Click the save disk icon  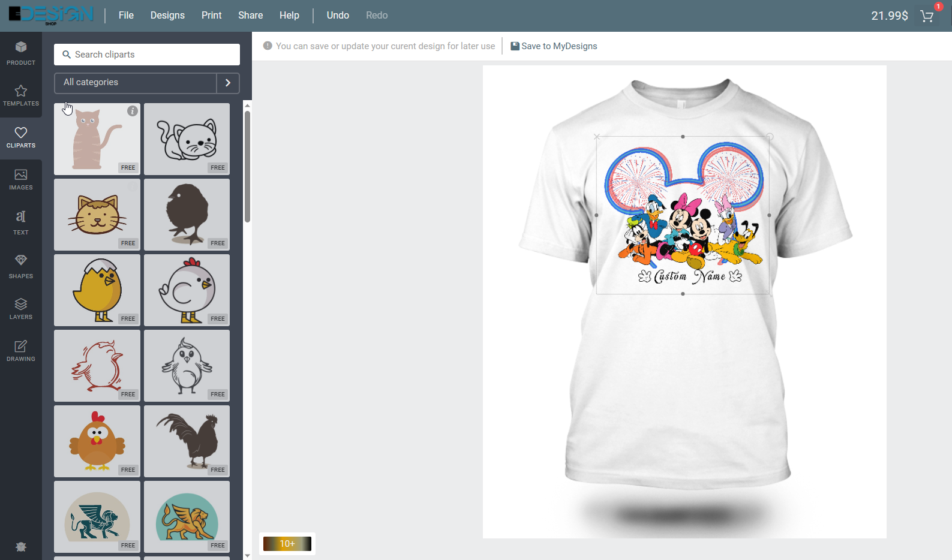coord(515,46)
